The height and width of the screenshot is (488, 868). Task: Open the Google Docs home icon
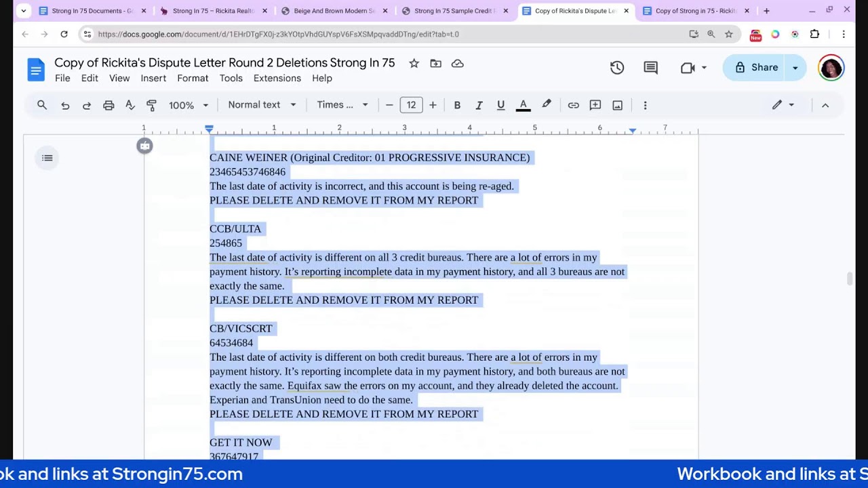35,70
